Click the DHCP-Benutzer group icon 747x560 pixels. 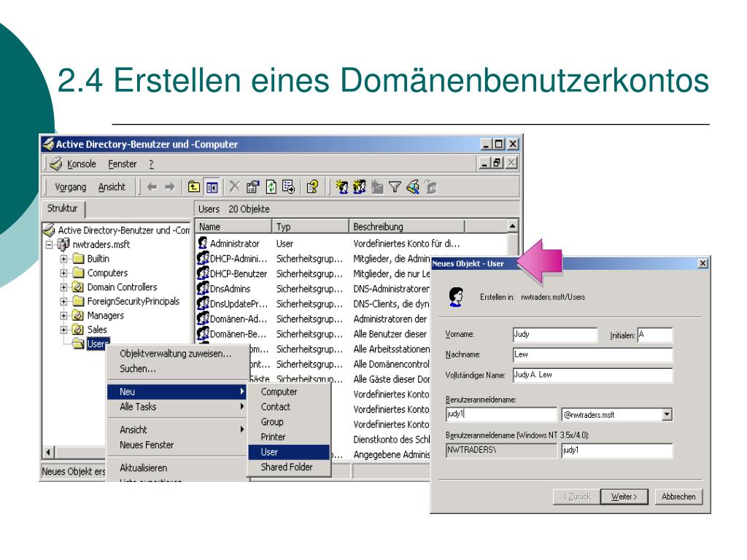(203, 273)
